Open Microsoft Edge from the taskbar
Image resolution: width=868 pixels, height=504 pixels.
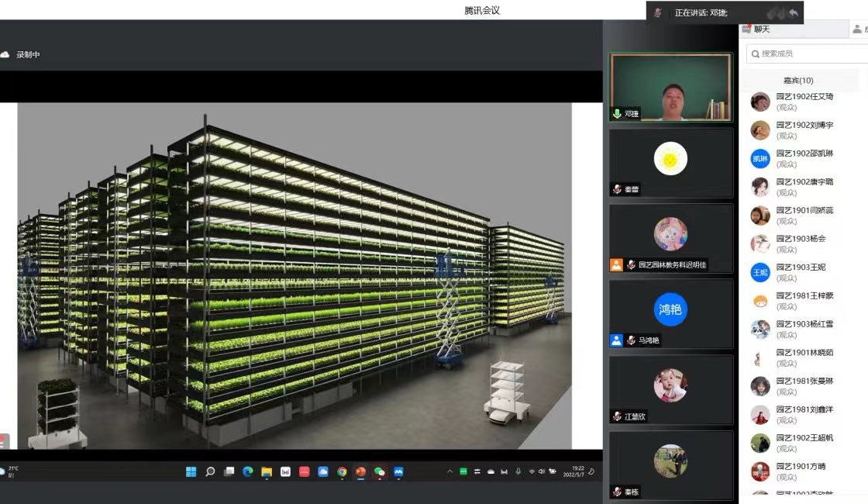248,471
